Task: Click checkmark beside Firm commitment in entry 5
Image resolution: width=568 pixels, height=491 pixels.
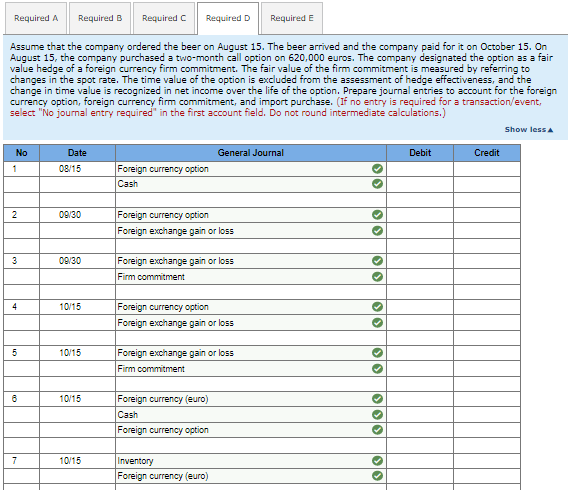Action: (x=377, y=369)
